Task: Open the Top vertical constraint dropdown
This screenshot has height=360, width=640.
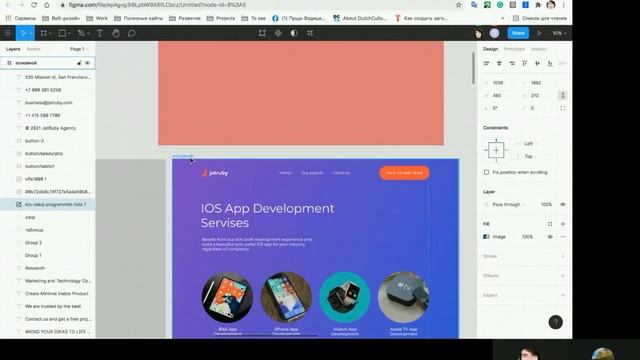Action: 531,156
